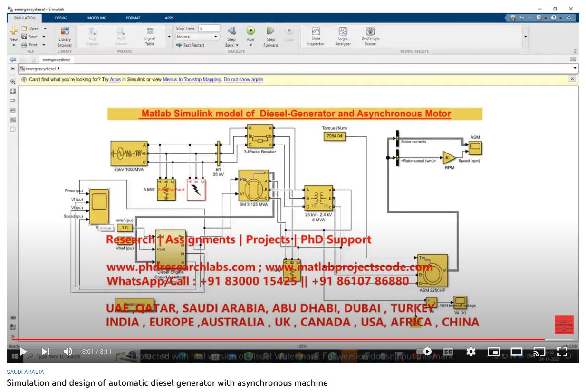
Task: Select the SM 3.125 MVA machine block
Action: coord(254,186)
